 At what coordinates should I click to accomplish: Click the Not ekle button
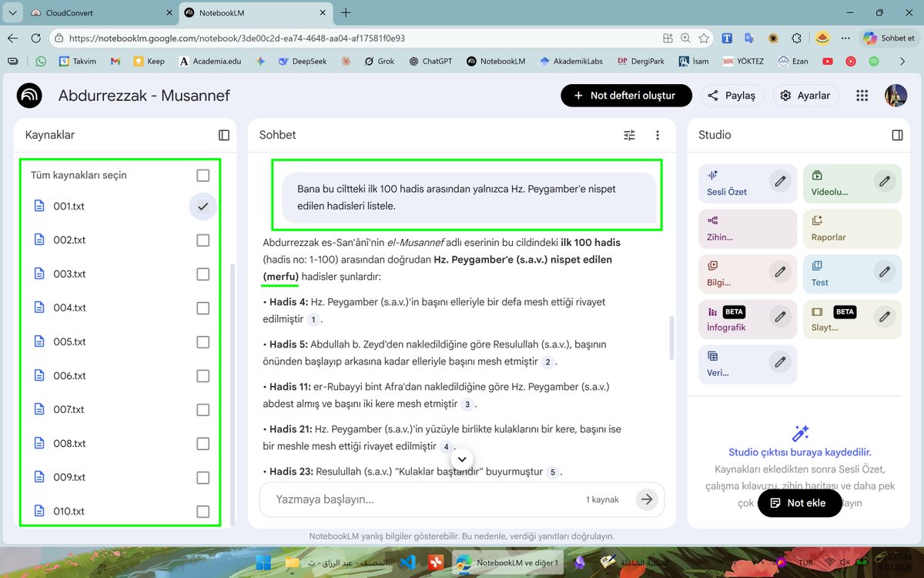(x=799, y=502)
